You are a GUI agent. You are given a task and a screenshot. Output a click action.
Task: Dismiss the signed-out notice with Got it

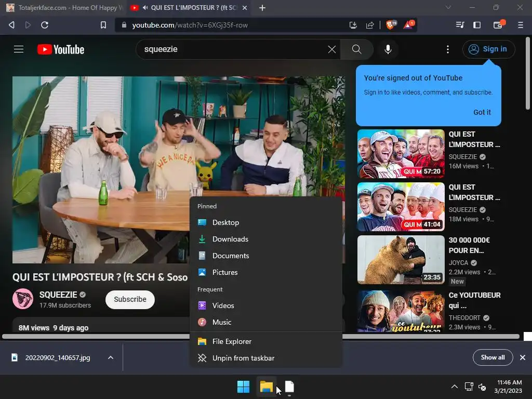coord(482,112)
